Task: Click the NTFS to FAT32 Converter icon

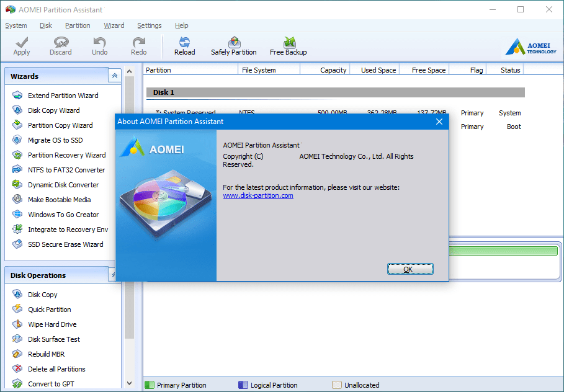Action: click(17, 169)
